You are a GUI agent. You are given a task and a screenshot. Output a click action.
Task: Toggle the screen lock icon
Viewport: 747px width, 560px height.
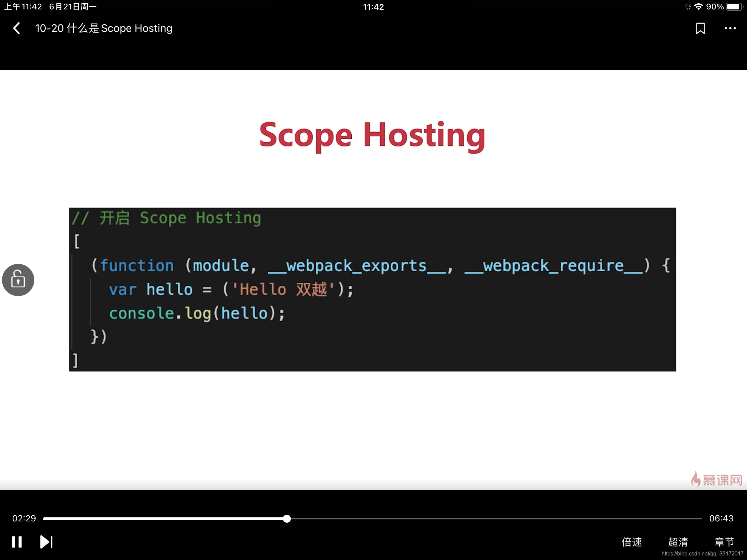[x=18, y=280]
